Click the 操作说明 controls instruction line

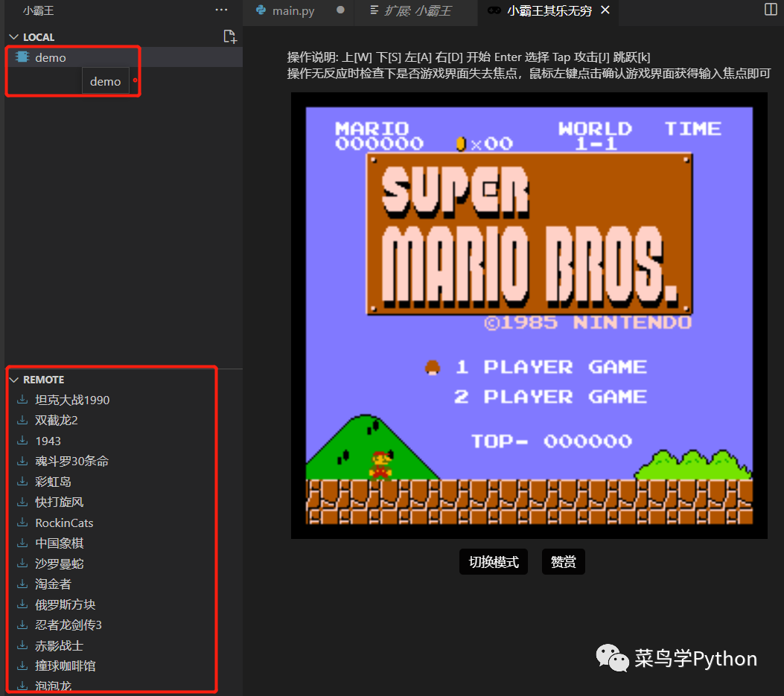point(468,57)
